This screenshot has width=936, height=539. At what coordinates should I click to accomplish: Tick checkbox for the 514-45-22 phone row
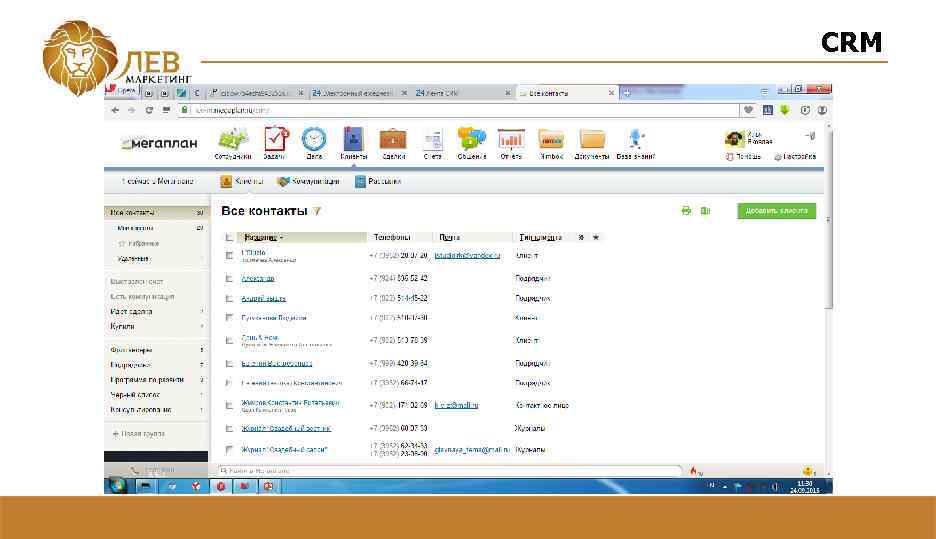coord(229,298)
